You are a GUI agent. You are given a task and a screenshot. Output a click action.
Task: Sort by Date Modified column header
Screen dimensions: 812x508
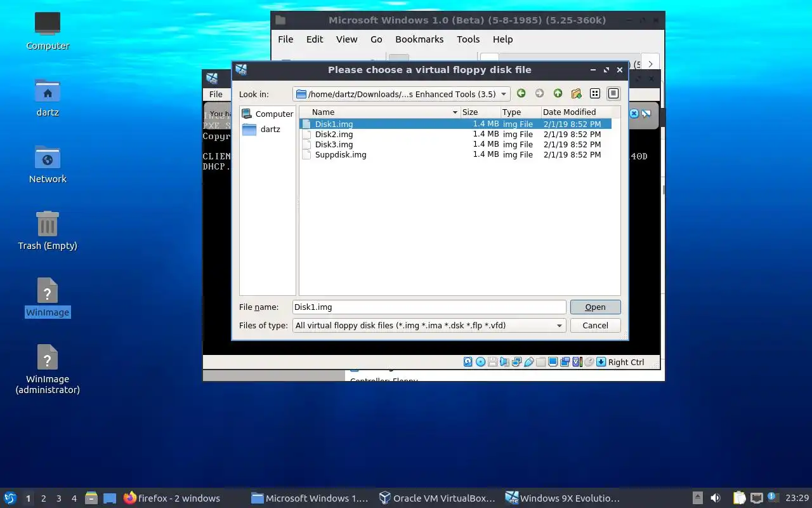click(x=577, y=112)
